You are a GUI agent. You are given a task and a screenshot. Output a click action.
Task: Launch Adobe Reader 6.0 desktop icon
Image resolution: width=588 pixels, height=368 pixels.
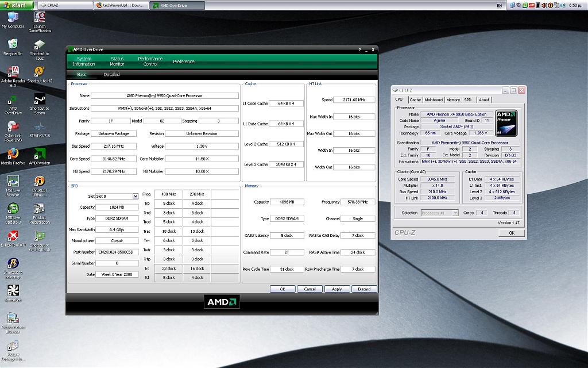point(13,76)
